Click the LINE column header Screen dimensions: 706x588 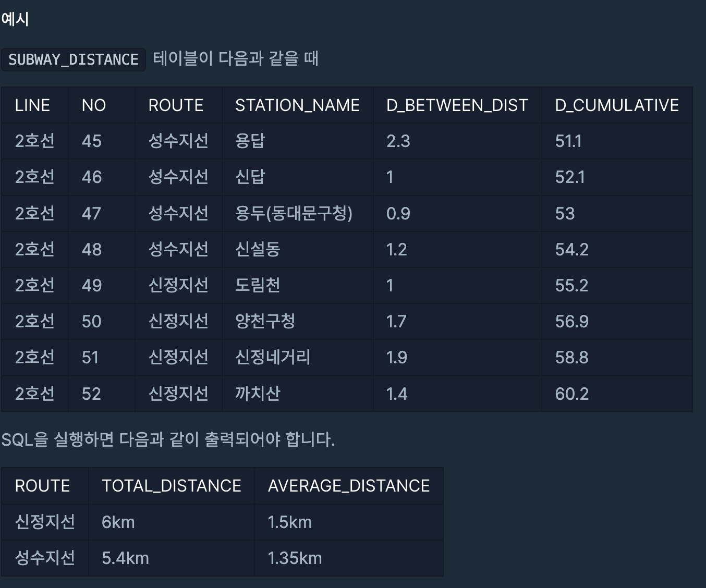coord(34,105)
